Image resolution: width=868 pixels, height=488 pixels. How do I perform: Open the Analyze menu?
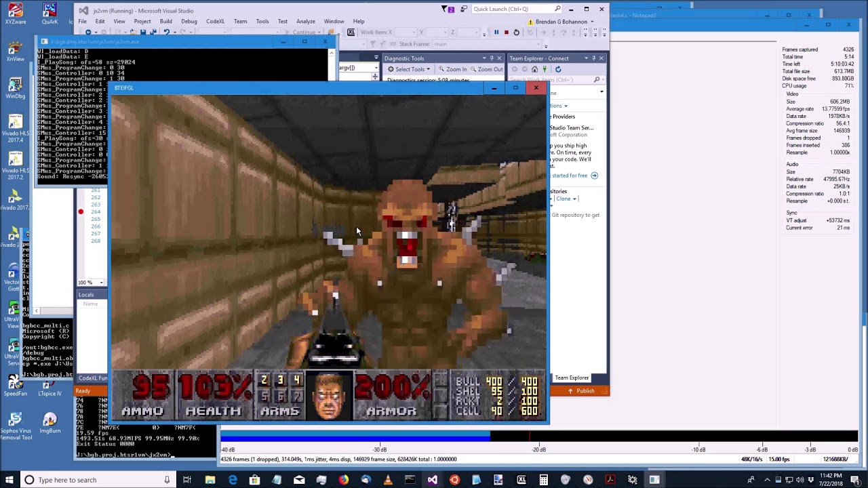[306, 21]
